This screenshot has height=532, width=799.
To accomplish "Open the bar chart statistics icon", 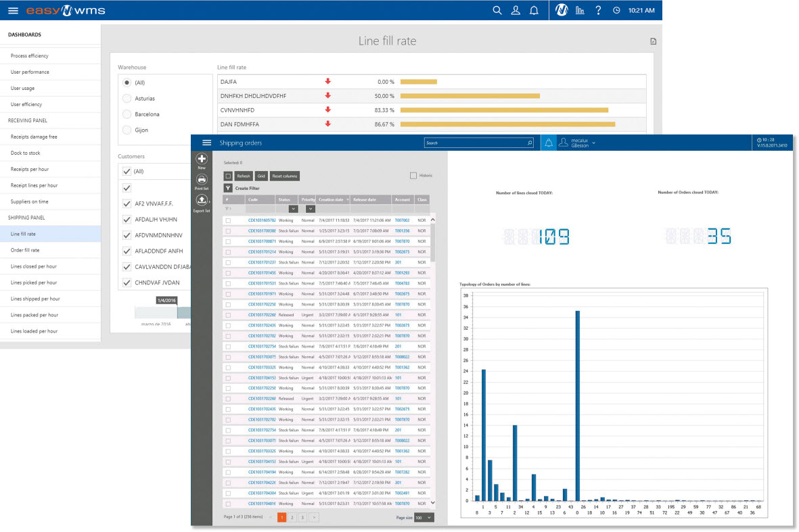I will pos(580,11).
